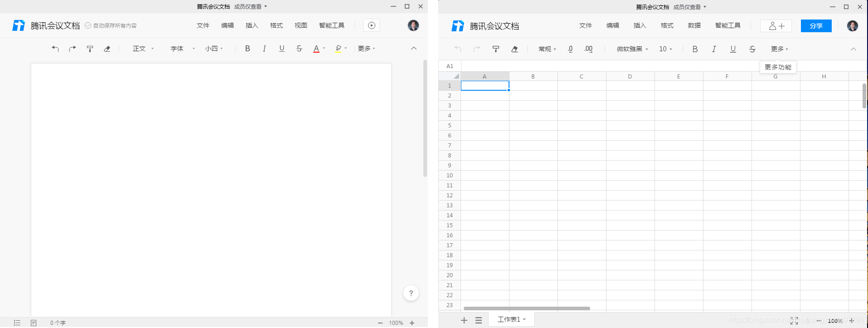The height and width of the screenshot is (328, 868).
Task: Add new sheet with plus icon
Action: [464, 320]
